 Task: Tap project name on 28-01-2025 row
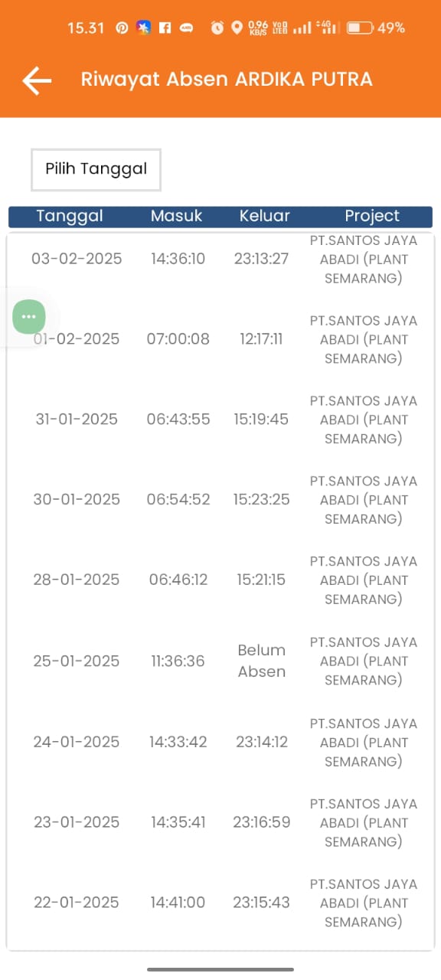(x=364, y=580)
